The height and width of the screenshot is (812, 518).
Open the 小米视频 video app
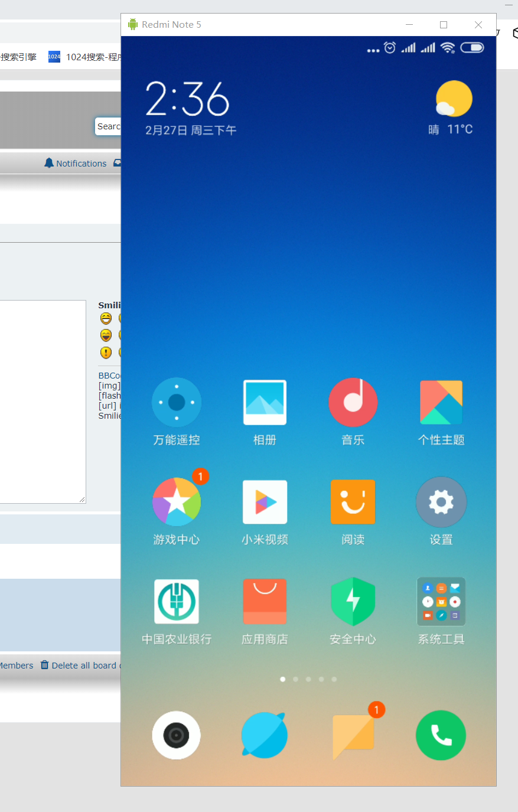(265, 502)
